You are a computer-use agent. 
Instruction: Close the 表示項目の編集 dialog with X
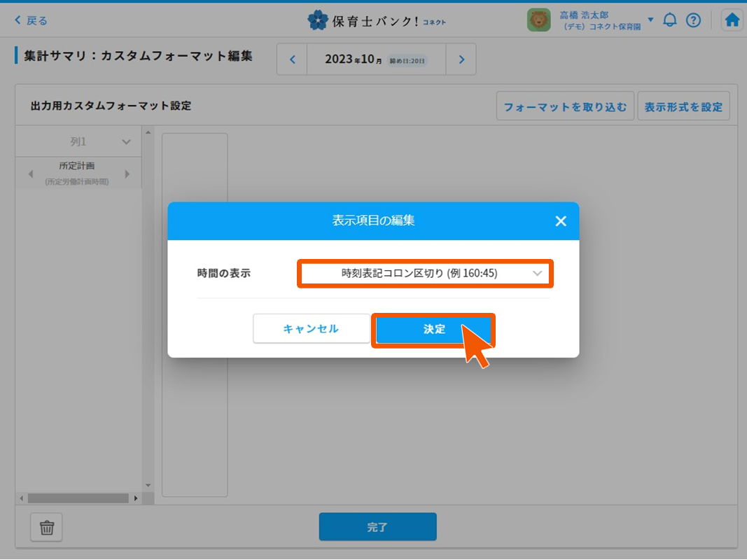(561, 221)
